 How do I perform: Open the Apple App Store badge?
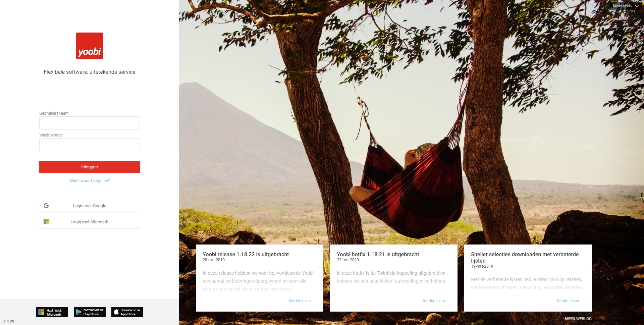[x=127, y=312]
